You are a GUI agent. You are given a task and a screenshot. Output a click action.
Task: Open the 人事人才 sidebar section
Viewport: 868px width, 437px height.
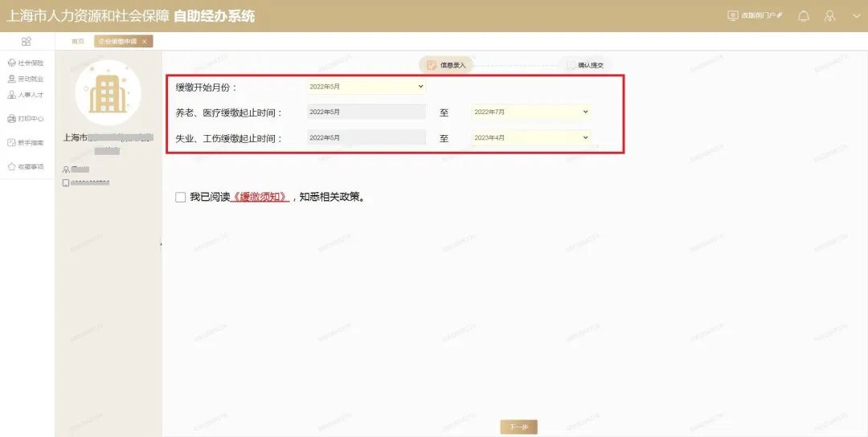click(x=26, y=95)
